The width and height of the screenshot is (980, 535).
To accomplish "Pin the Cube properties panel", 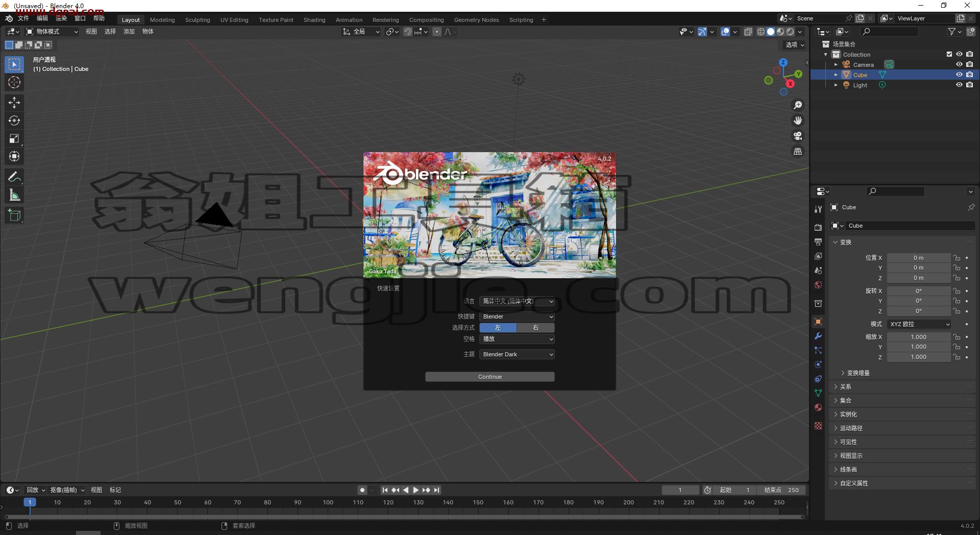I will point(971,207).
